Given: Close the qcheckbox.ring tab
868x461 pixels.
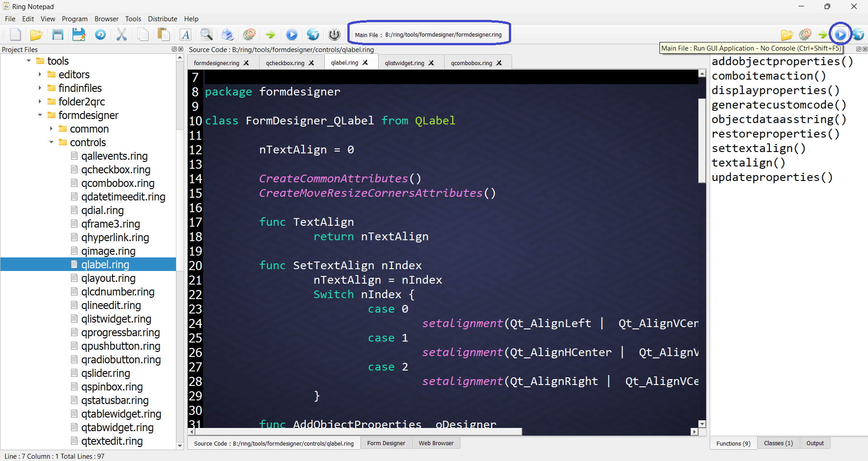Looking at the screenshot, I should [x=311, y=63].
